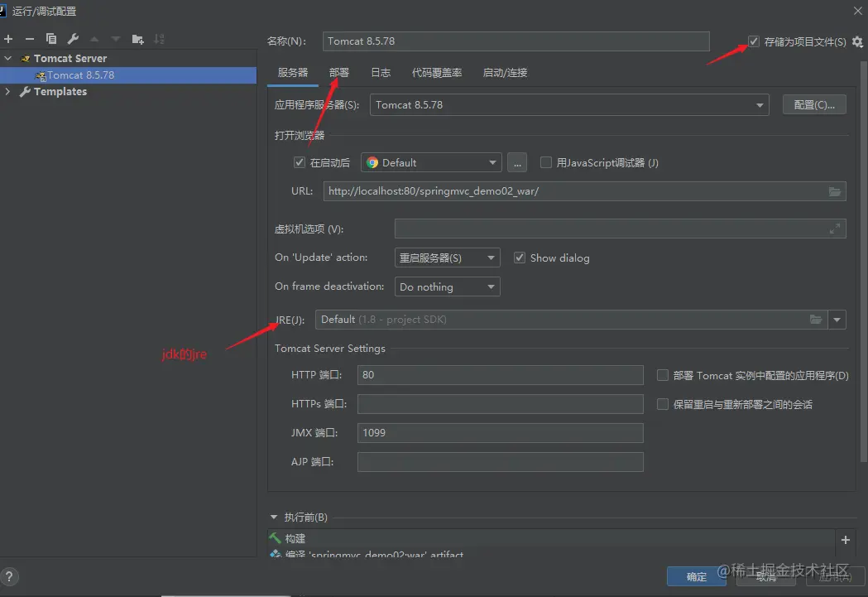
Task: Browse for URL folder icon
Action: (x=834, y=191)
